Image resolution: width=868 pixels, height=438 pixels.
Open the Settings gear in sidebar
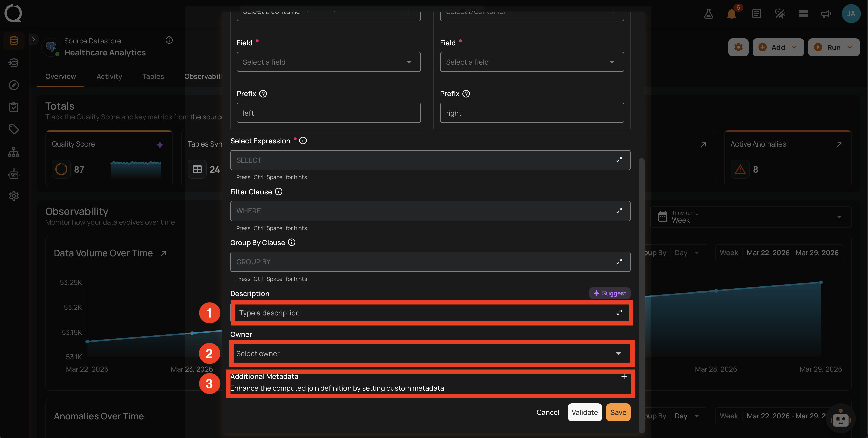(x=14, y=196)
